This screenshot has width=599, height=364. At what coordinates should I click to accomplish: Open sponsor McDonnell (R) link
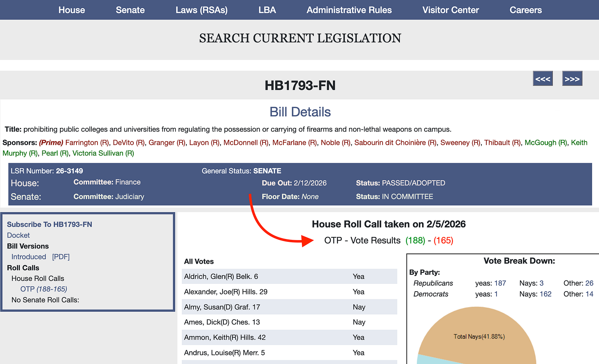click(x=246, y=143)
